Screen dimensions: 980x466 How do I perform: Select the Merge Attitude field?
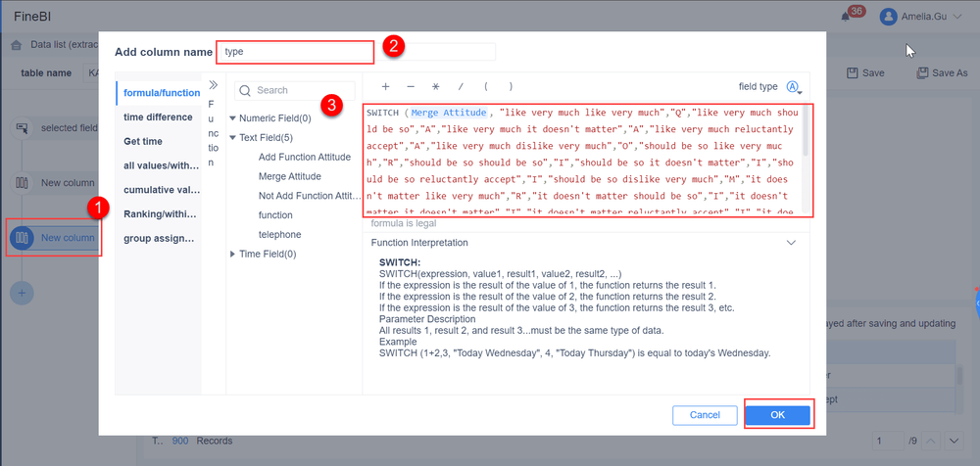pos(289,176)
